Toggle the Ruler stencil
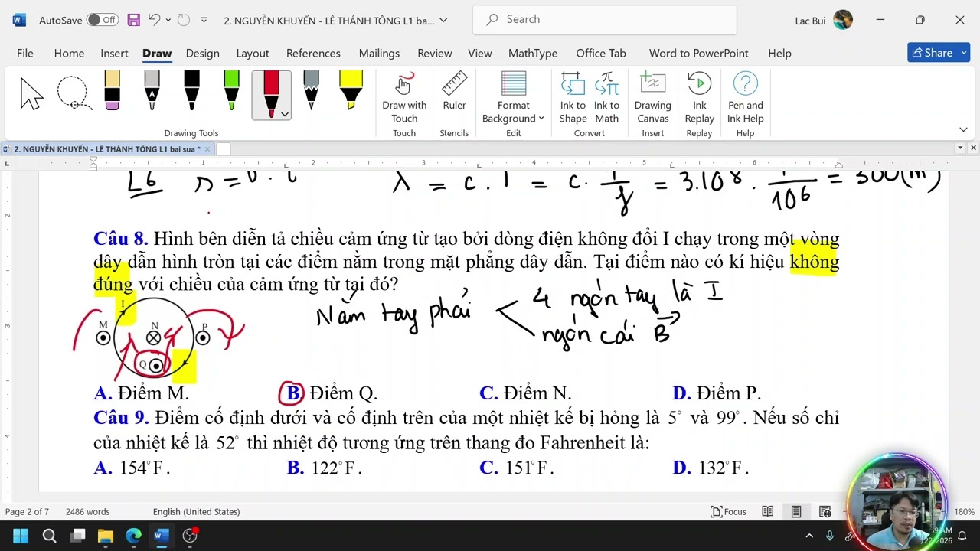Viewport: 980px width, 551px height. (x=454, y=91)
